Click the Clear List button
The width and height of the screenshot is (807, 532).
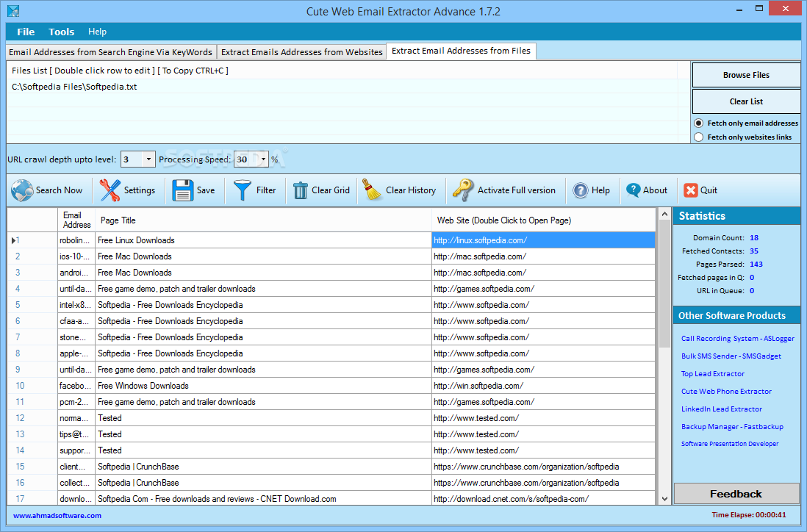click(746, 101)
